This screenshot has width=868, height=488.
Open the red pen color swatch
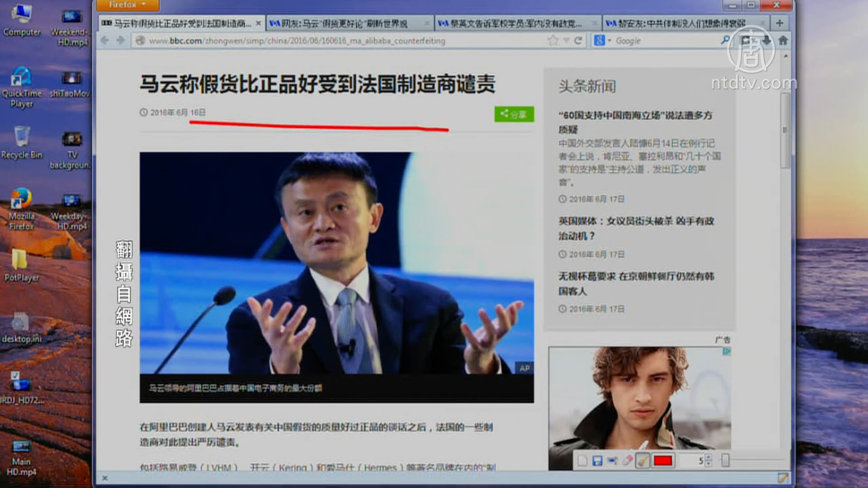663,461
